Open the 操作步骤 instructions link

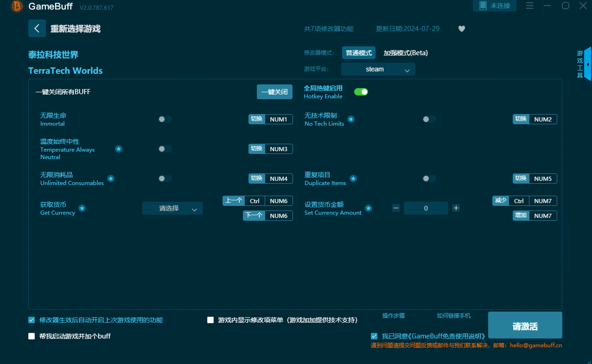pos(394,316)
